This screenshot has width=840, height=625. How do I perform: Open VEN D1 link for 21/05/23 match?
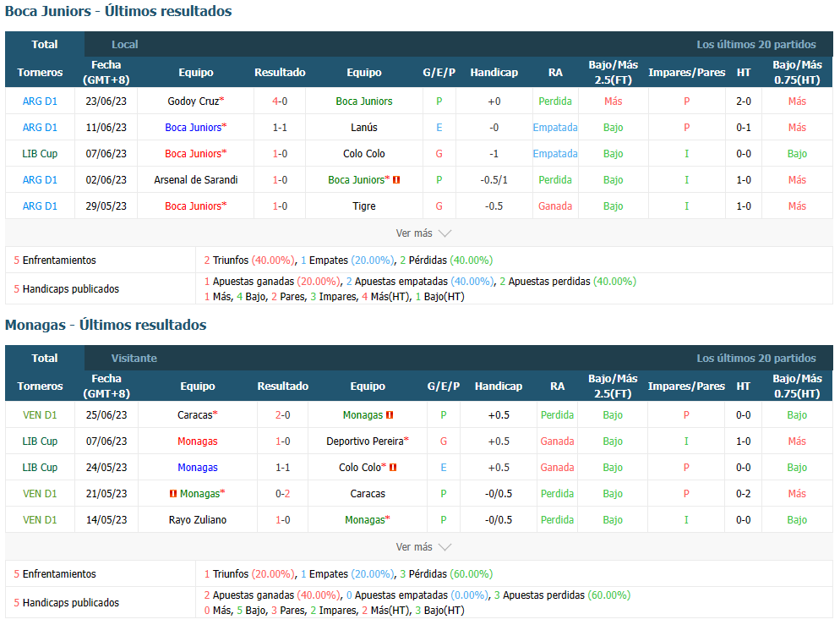tap(40, 494)
